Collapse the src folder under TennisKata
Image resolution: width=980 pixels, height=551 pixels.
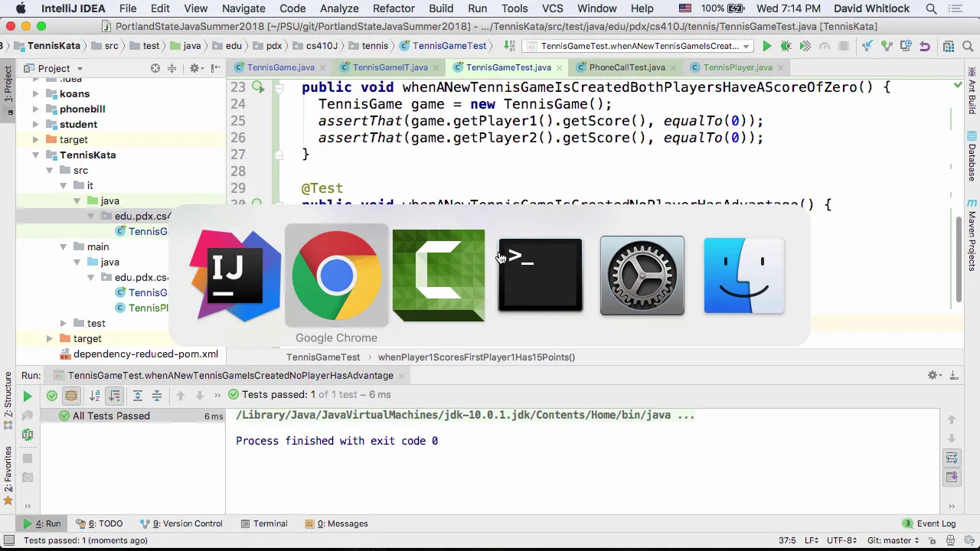tap(49, 170)
